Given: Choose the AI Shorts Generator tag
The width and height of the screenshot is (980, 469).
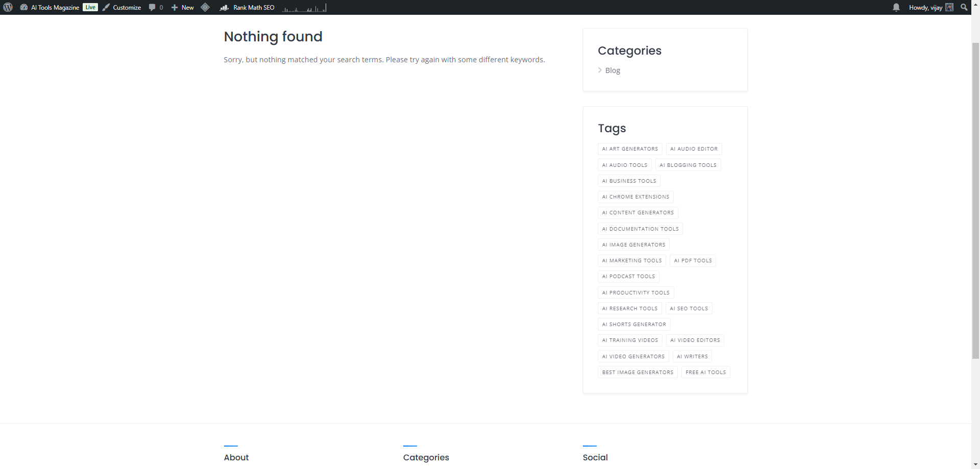Looking at the screenshot, I should 634,324.
